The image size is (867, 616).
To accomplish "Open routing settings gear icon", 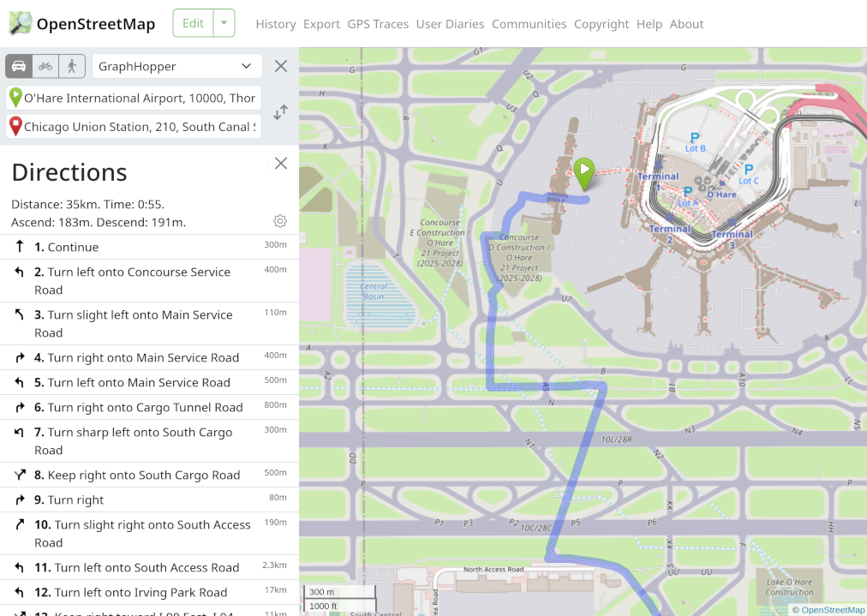I will coord(280,221).
